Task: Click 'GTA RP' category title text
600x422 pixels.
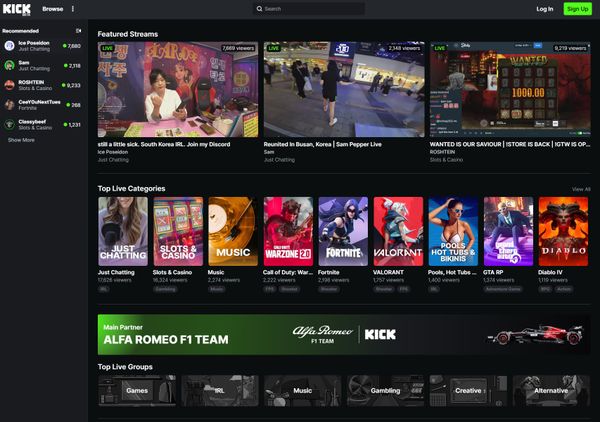Action: click(x=493, y=272)
